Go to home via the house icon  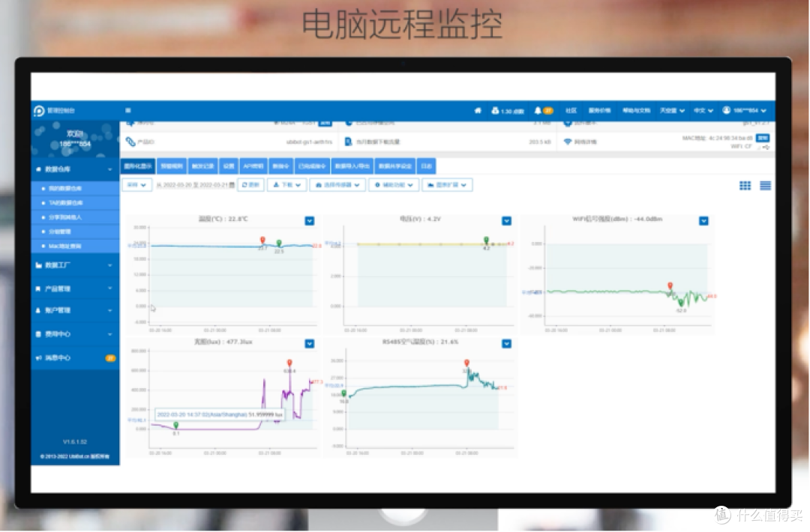[x=478, y=110]
